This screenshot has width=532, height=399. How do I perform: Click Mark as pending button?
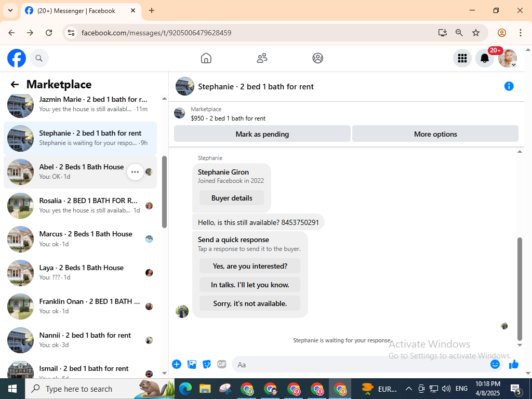pyautogui.click(x=262, y=134)
